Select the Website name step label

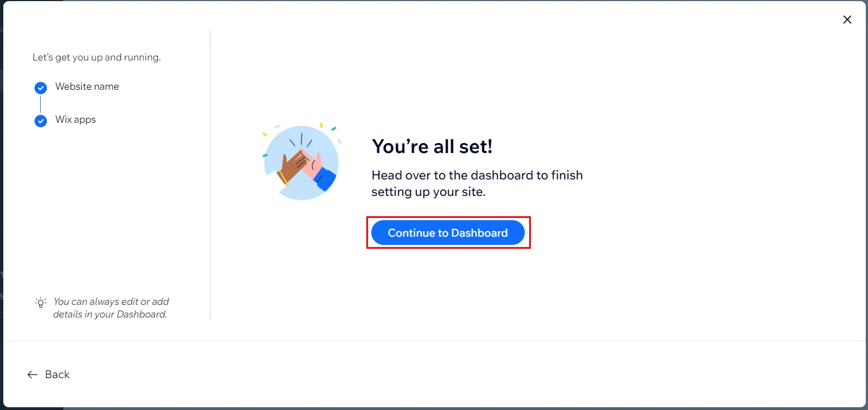(x=87, y=86)
